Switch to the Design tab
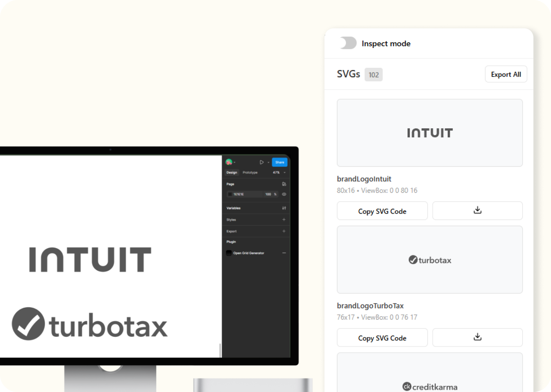 click(x=231, y=173)
